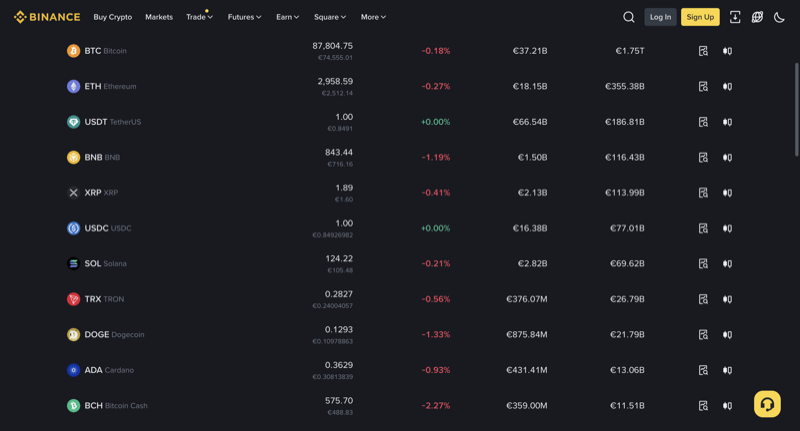Open detail icon for BTC row

click(703, 51)
